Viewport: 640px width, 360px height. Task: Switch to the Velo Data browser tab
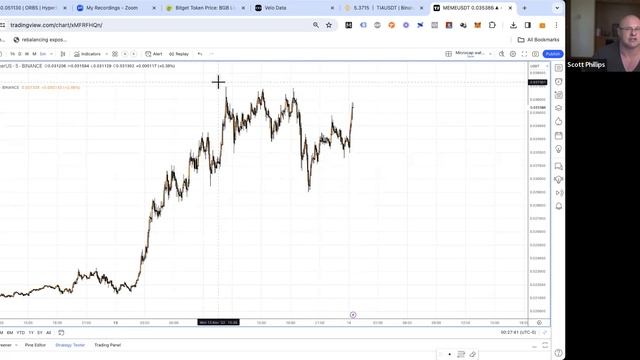click(x=294, y=8)
